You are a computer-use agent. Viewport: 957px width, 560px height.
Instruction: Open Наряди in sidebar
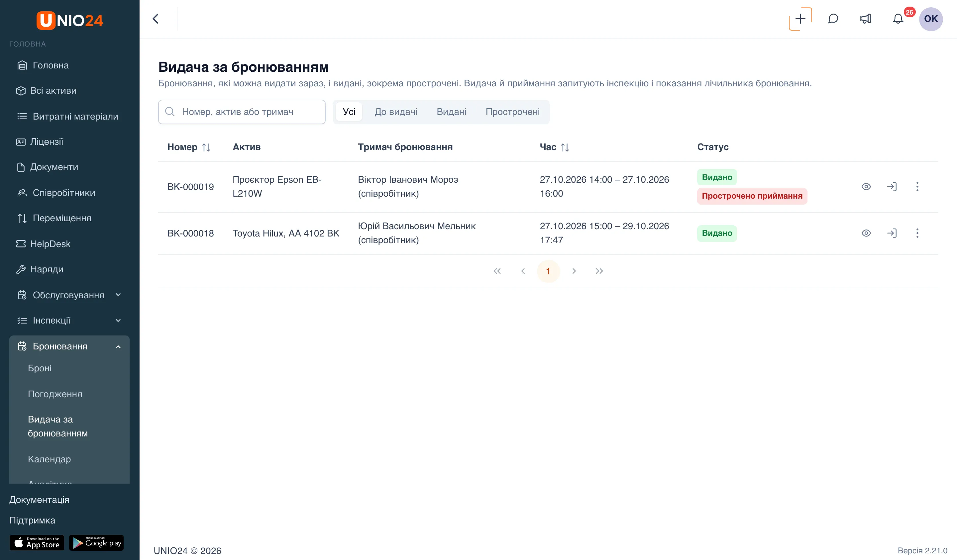point(69,269)
